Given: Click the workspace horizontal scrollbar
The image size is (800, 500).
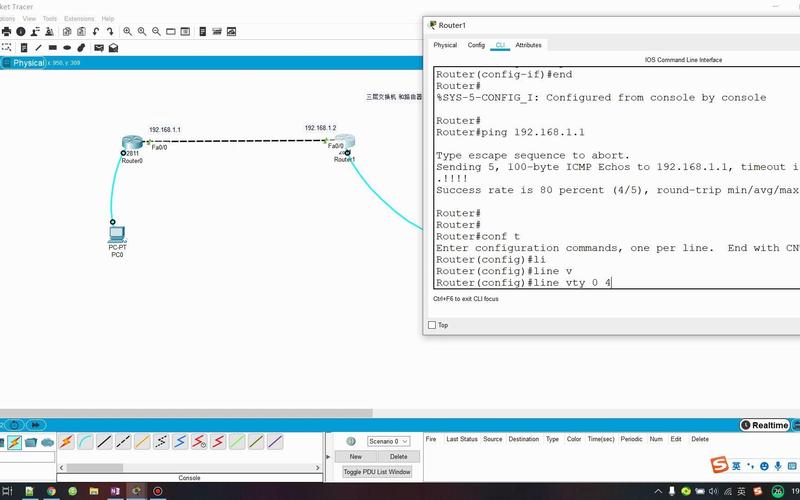Looking at the screenshot, I should point(186,413).
